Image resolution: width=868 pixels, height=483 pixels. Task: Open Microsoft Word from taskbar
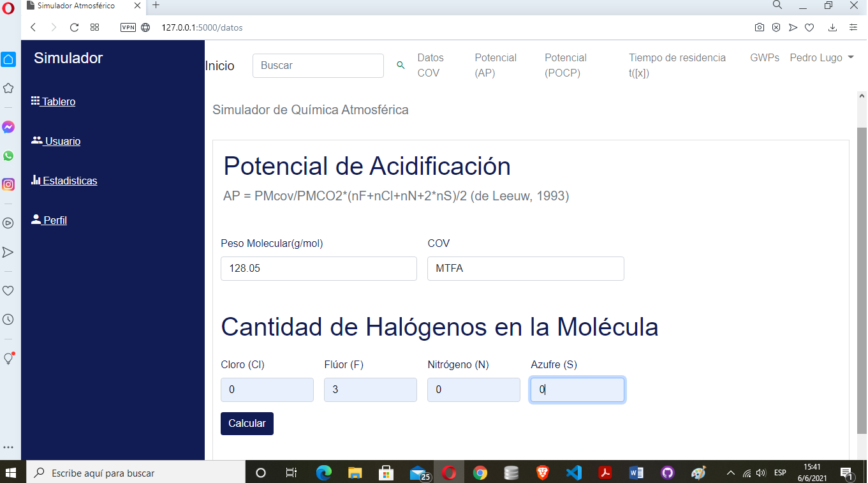636,473
